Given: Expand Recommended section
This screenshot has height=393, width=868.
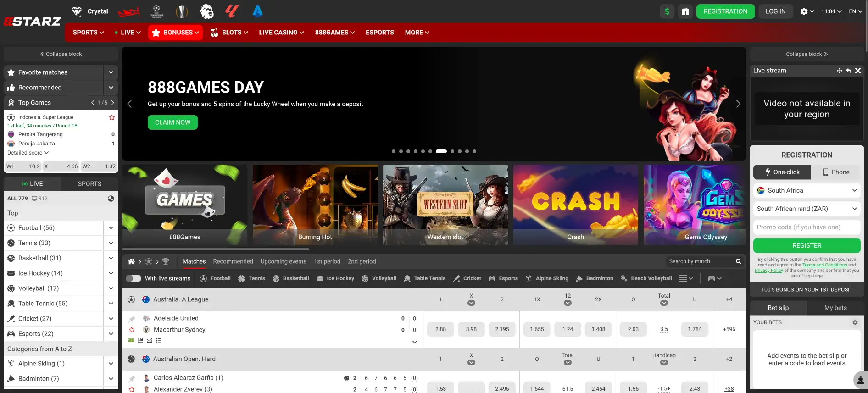Looking at the screenshot, I should click(x=111, y=88).
